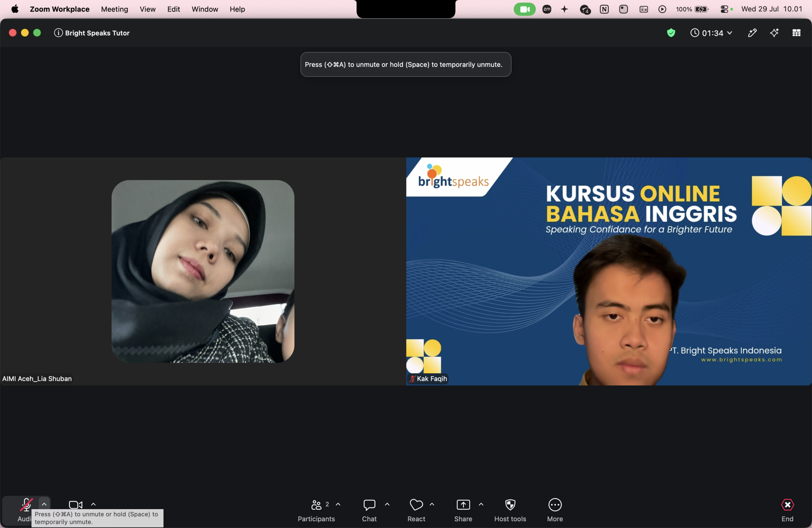Viewport: 812px width, 528px height.
Task: Show meeting info for Bright Speaks Tutor
Action: (x=58, y=33)
